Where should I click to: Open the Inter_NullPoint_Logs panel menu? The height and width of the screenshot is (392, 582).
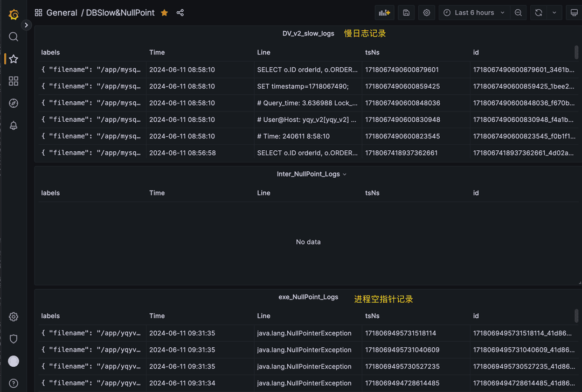[x=311, y=174]
